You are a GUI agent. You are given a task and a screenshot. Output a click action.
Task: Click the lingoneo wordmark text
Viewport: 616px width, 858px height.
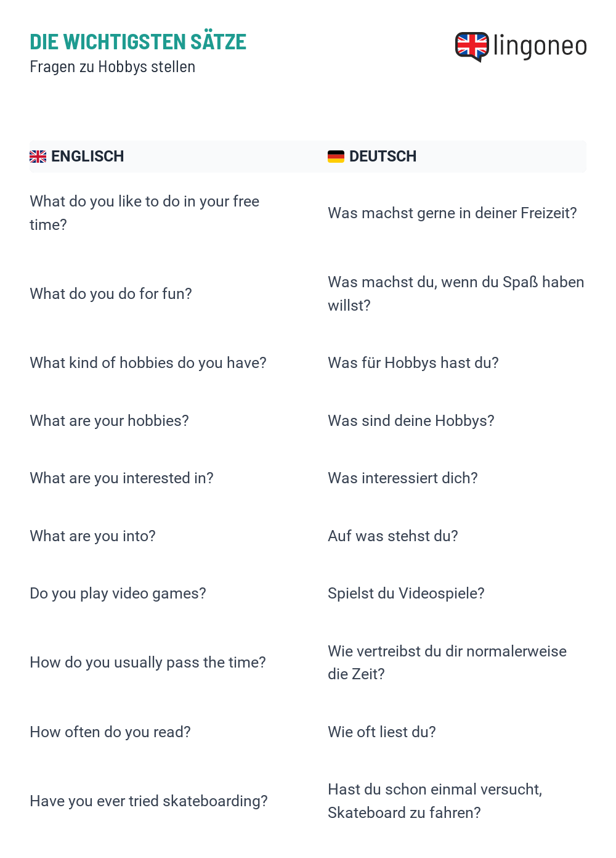coord(540,46)
